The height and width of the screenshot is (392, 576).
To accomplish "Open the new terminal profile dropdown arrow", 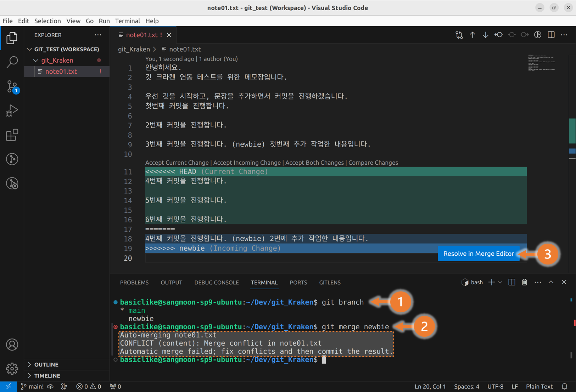I will tap(500, 282).
